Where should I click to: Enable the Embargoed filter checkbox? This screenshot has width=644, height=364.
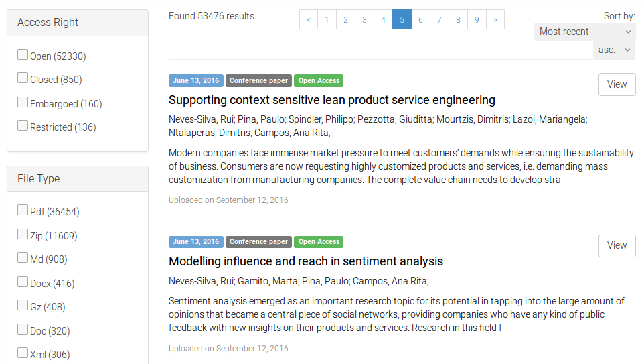(23, 103)
